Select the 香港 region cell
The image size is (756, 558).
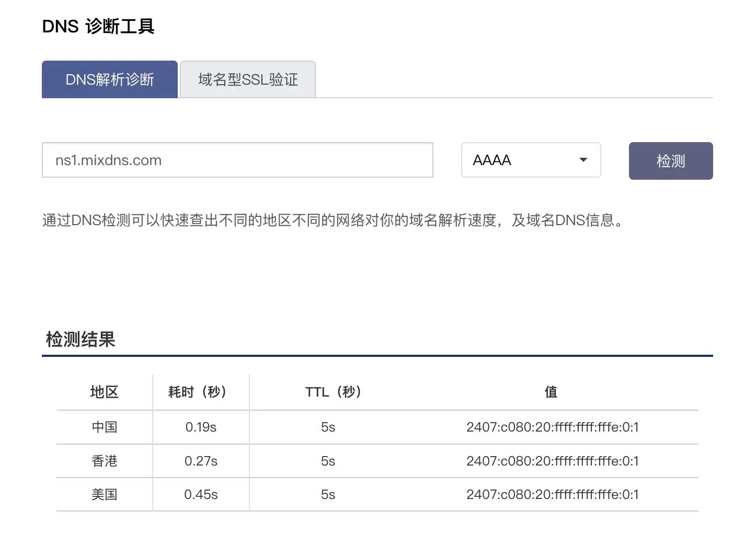coord(105,461)
